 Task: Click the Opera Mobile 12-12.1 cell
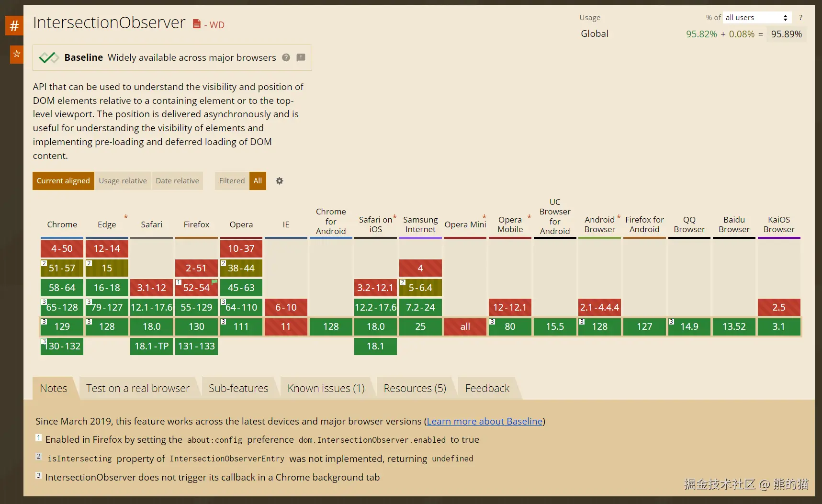[510, 307]
